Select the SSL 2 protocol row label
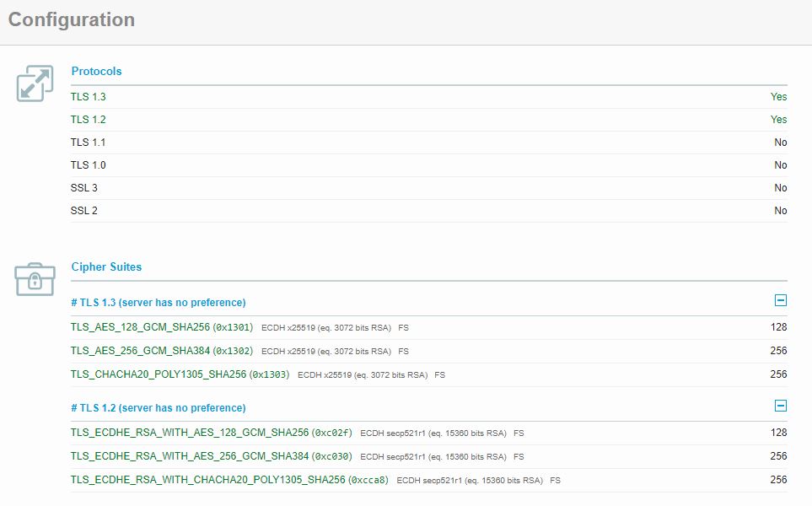812x506 pixels. coord(83,211)
